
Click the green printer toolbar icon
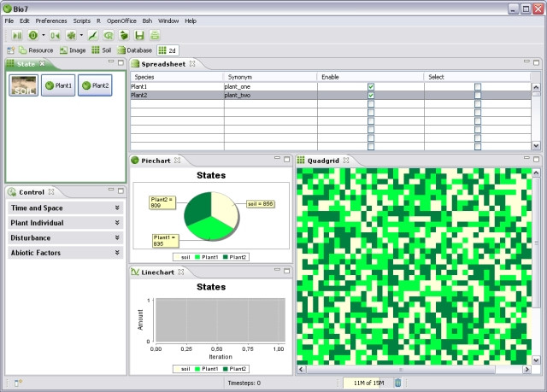[155, 36]
